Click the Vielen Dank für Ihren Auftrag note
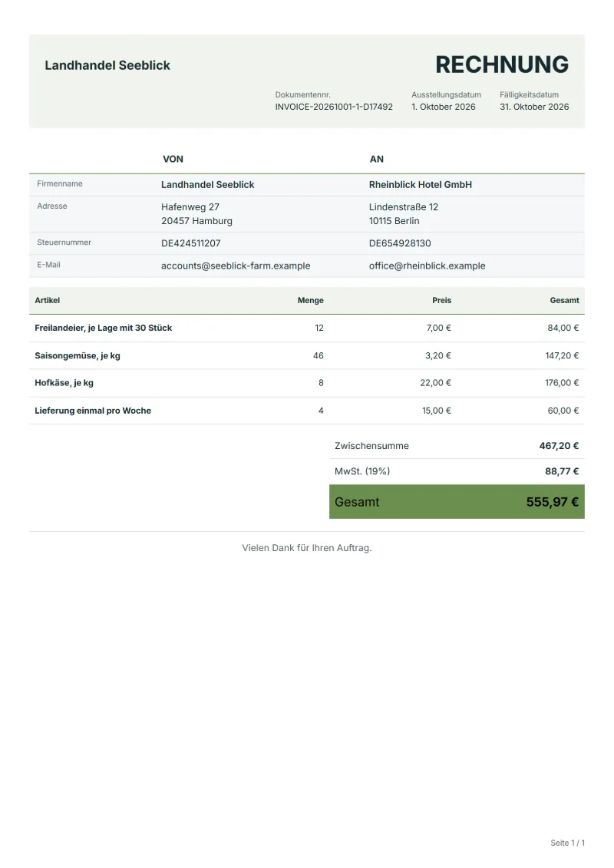 click(x=307, y=547)
